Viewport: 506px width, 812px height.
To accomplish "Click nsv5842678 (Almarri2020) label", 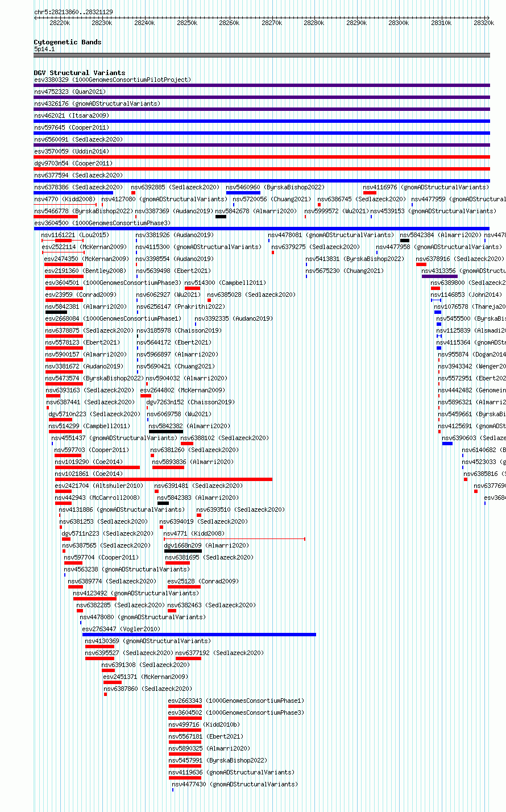I will tap(256, 211).
